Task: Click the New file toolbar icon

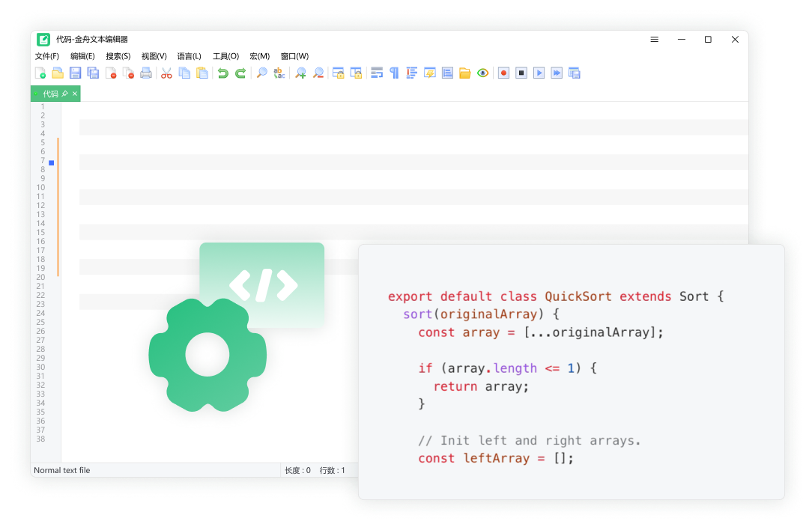Action: click(x=40, y=73)
